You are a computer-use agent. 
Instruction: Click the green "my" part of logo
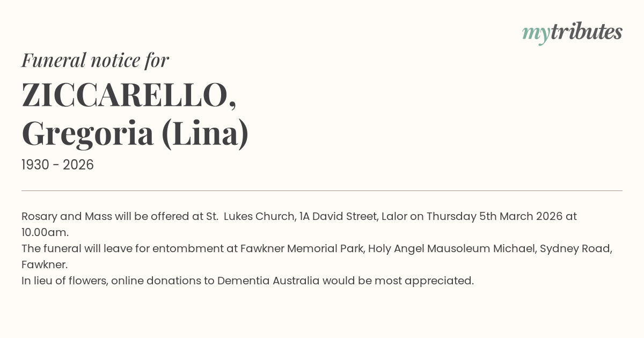click(536, 33)
